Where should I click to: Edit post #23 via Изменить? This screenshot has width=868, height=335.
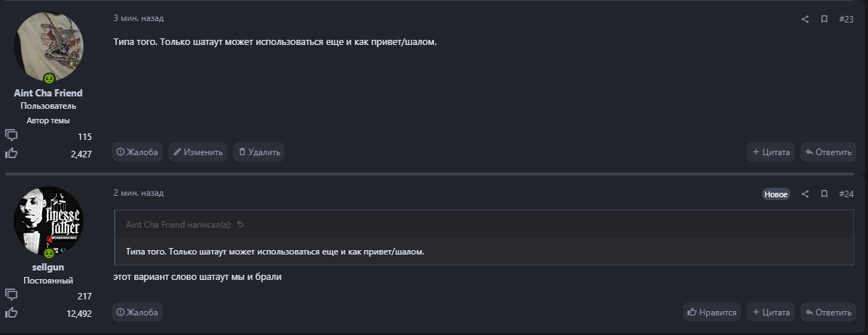pyautogui.click(x=197, y=152)
